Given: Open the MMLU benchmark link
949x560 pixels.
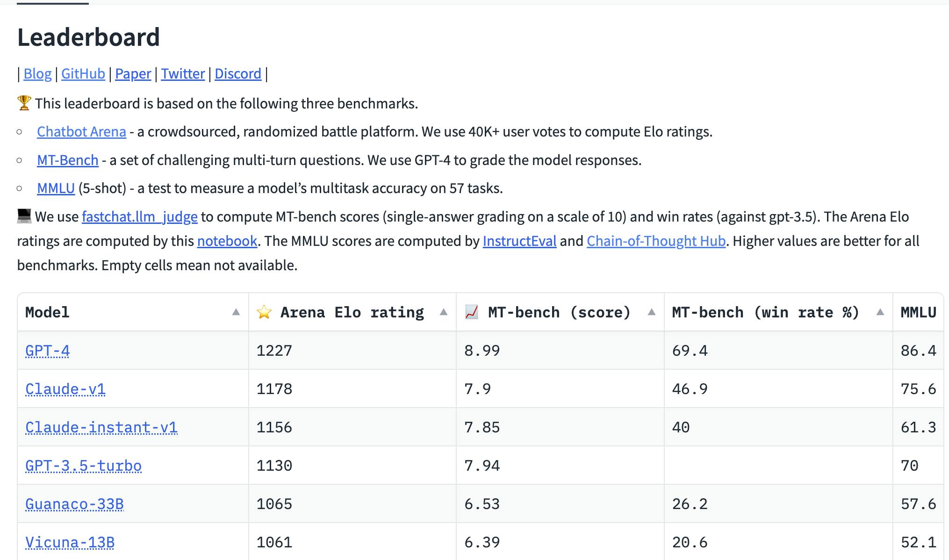Looking at the screenshot, I should [56, 188].
